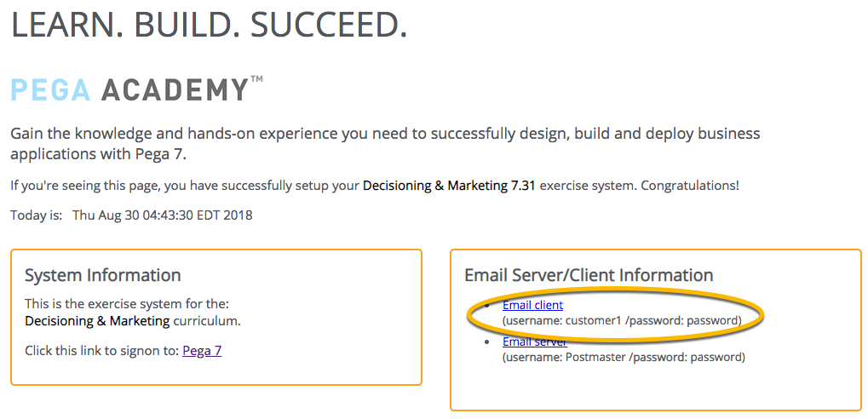The width and height of the screenshot is (868, 419).
Task: Click 'This is the exercise system' text
Action: pos(127,304)
